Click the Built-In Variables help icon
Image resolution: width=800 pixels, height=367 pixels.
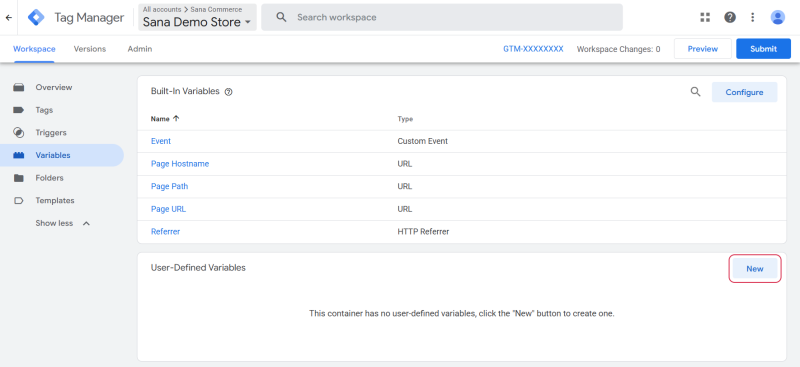coord(229,92)
